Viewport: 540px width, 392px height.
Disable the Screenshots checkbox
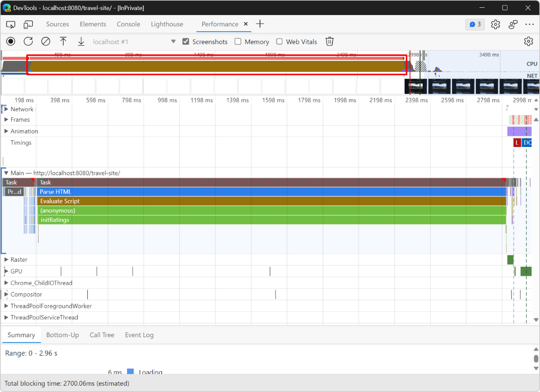point(186,41)
